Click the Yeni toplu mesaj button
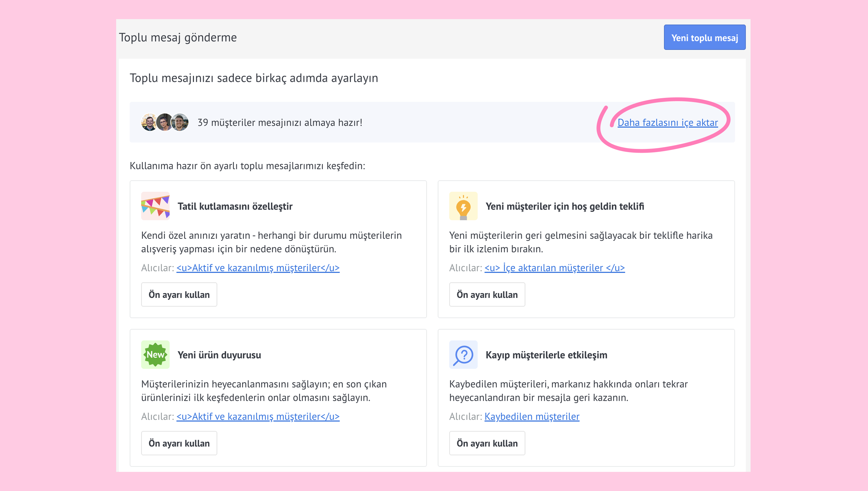Screen dimensions: 868x491 tap(705, 37)
